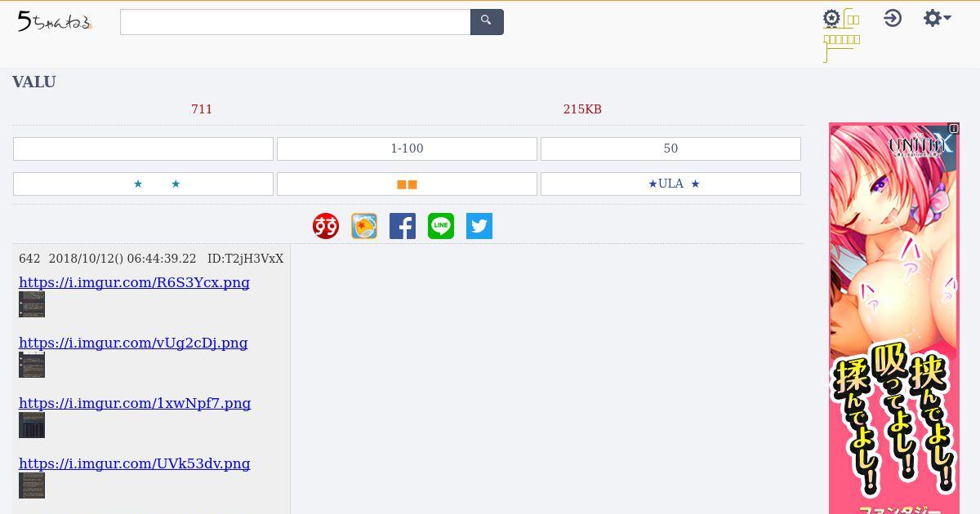This screenshot has width=980, height=514.
Task: Expand the gear settings dropdown
Action: tap(937, 18)
